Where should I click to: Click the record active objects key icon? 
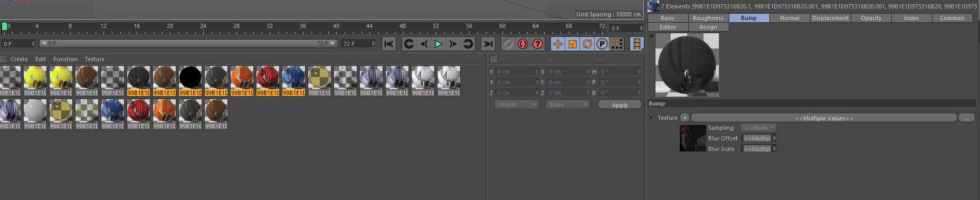click(x=508, y=44)
